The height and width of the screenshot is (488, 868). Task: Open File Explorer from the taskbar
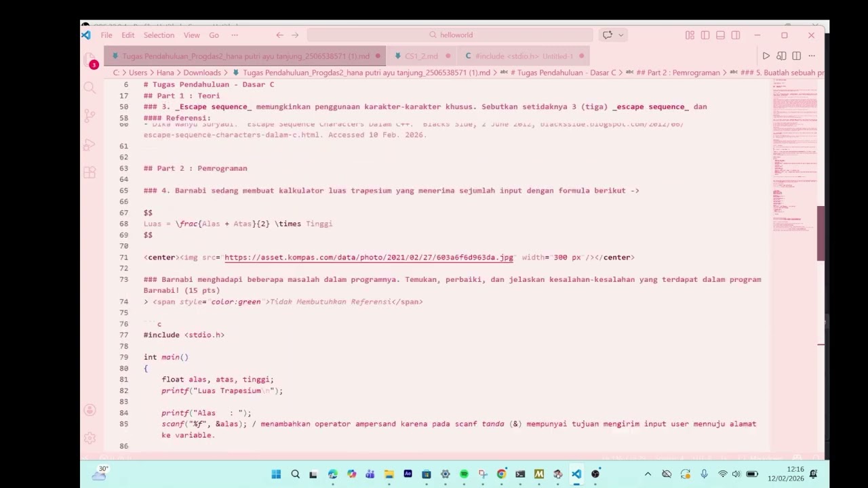click(x=389, y=474)
